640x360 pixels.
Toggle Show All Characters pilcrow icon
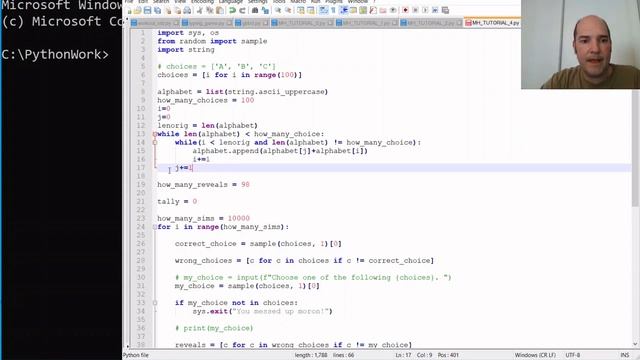click(x=333, y=10)
